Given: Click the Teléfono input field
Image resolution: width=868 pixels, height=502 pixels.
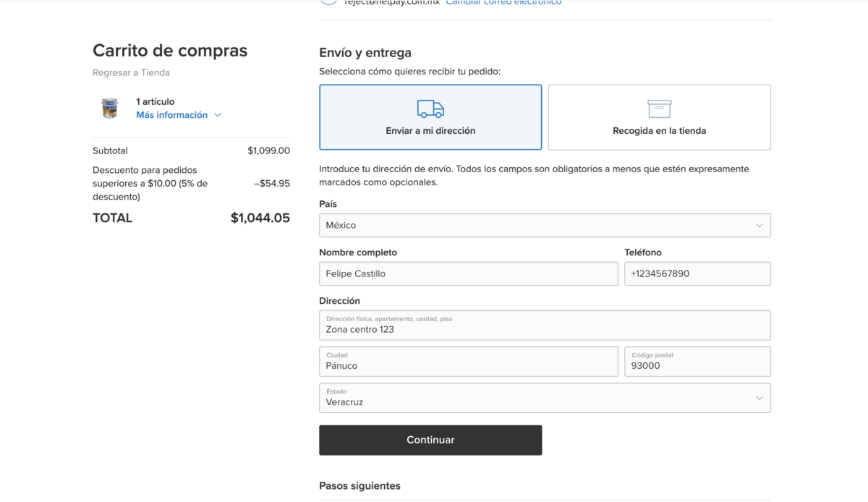Looking at the screenshot, I should pos(697,273).
